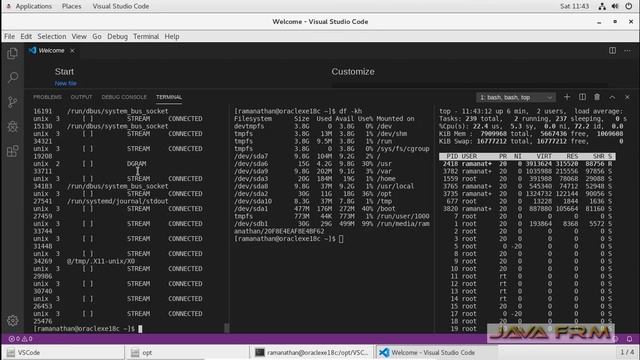Open the Applications menu in top bar

click(33, 6)
